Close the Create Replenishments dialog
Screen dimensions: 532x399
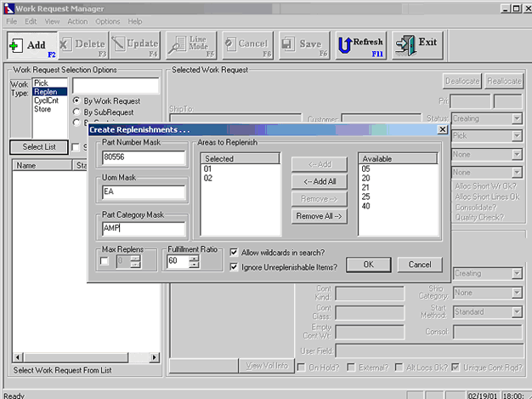pos(443,129)
